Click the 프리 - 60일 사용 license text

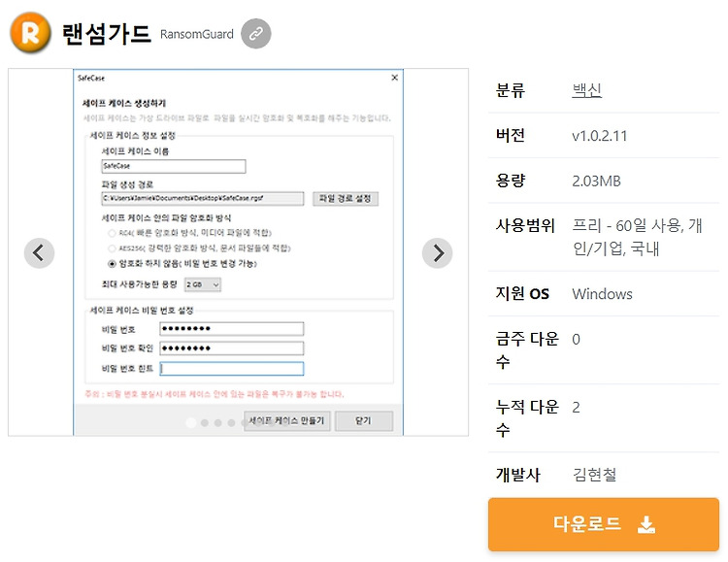coord(637,237)
